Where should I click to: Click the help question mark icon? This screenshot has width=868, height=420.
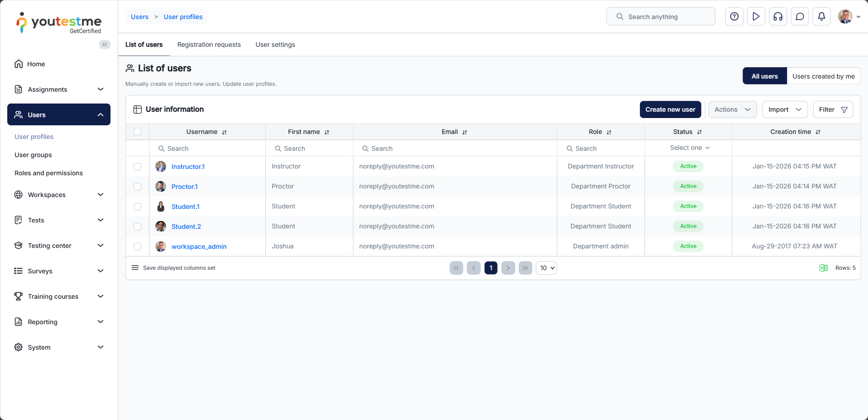(734, 17)
